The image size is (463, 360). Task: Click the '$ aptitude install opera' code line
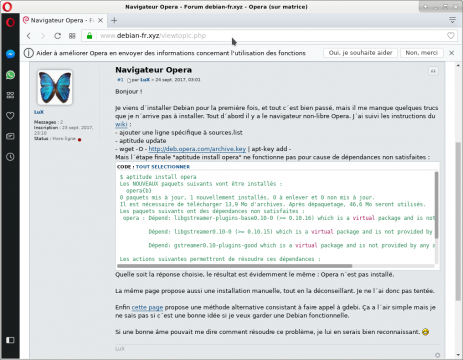158,177
